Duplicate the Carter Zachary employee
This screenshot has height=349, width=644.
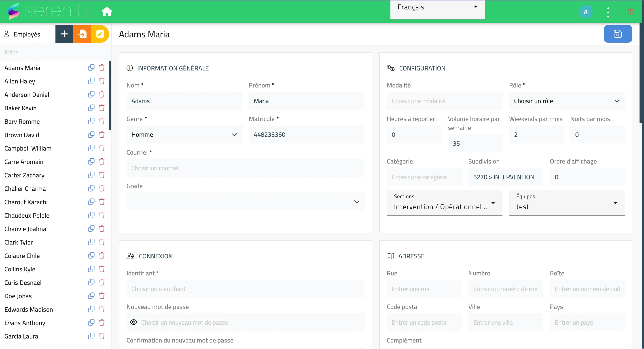[91, 175]
